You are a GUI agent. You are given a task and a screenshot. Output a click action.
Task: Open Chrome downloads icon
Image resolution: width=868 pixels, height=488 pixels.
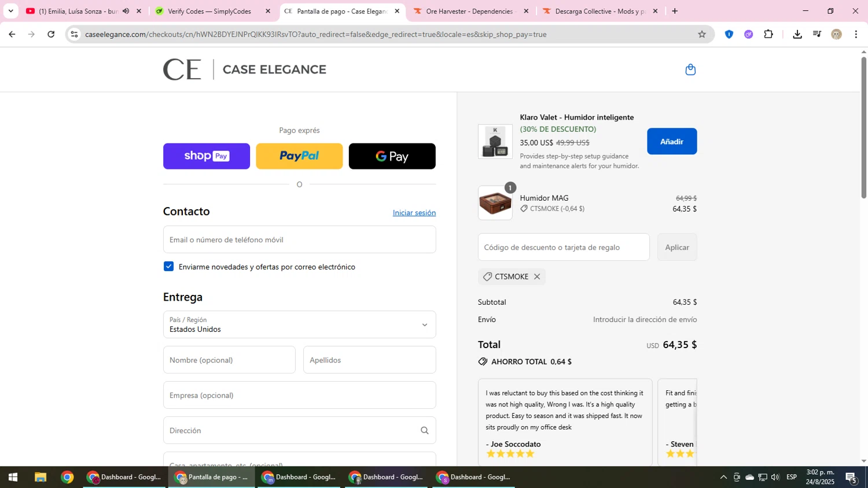[797, 34]
